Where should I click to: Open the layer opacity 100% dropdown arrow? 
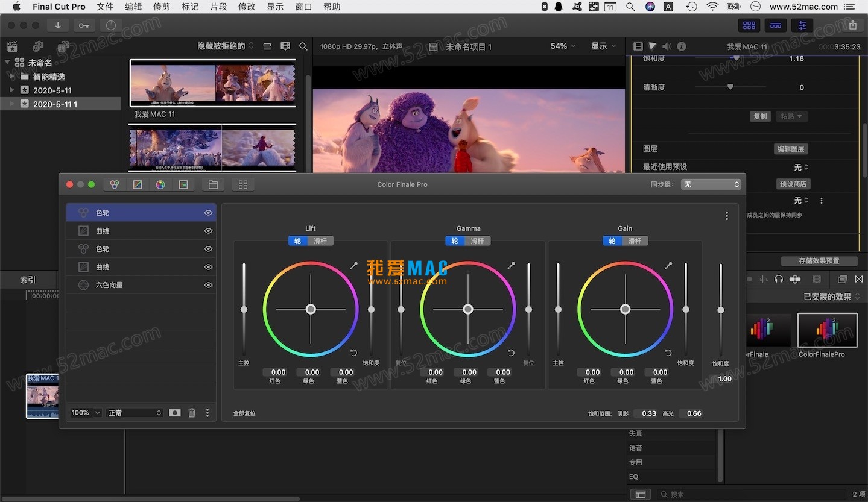98,413
